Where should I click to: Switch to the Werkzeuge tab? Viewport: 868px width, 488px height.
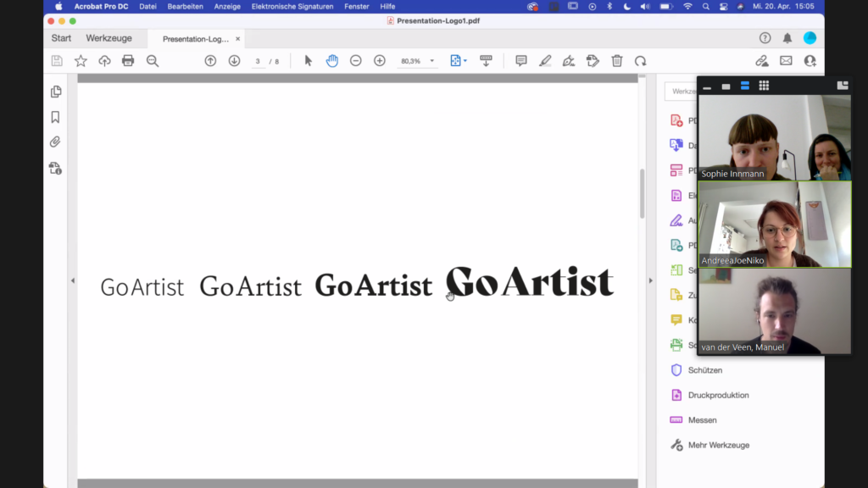[x=109, y=38]
